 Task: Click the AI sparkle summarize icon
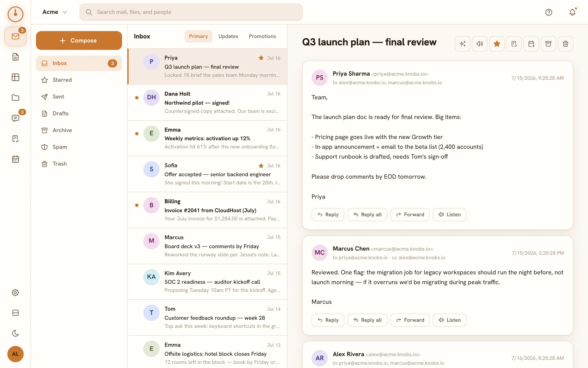coord(462,44)
